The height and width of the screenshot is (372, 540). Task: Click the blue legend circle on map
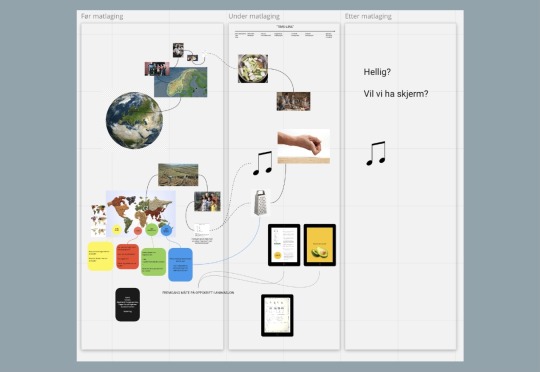pos(167,230)
